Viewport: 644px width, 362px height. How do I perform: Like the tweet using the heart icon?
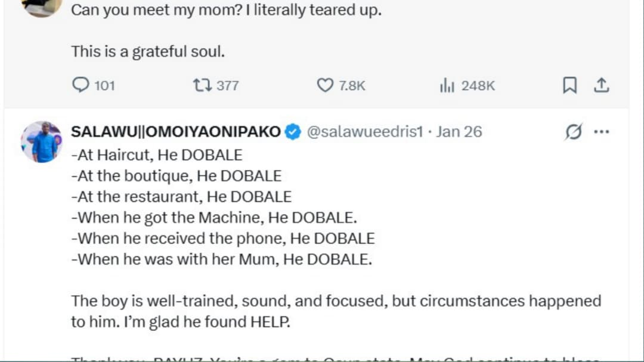tap(324, 86)
